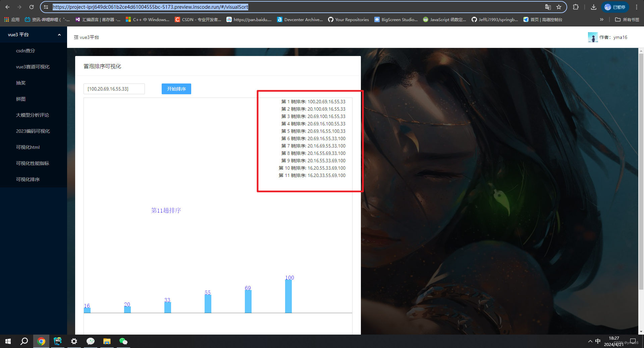The width and height of the screenshot is (644, 348).
Task: Click the 第 11 趟排序 result line
Action: click(x=312, y=175)
